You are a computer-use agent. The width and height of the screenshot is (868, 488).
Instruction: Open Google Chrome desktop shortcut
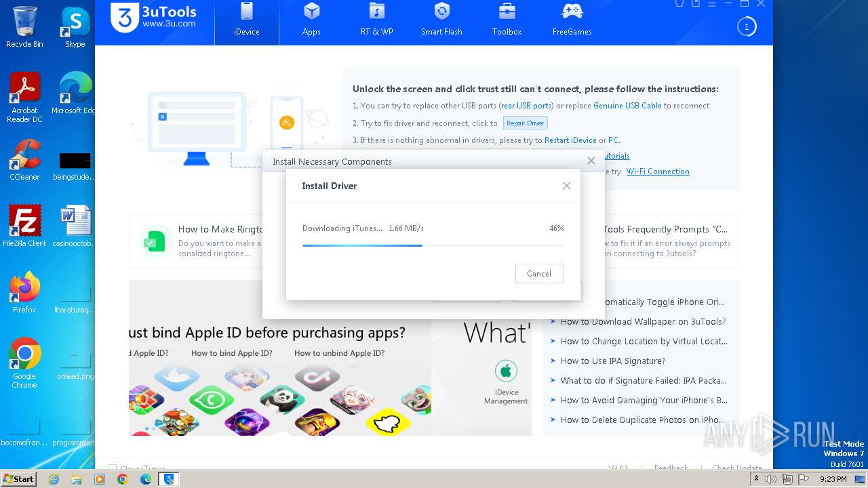coord(24,363)
